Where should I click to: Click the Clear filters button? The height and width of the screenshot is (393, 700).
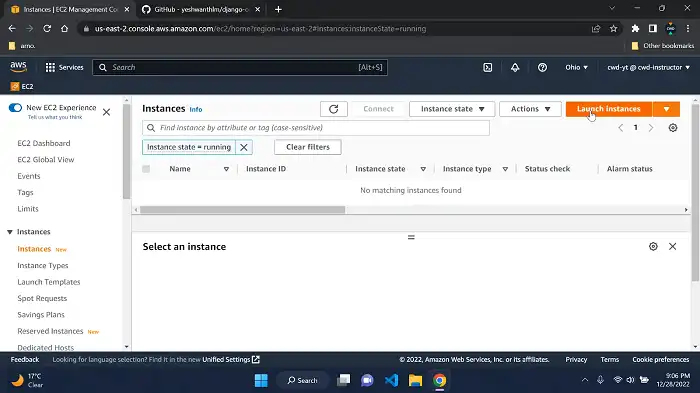[308, 147]
